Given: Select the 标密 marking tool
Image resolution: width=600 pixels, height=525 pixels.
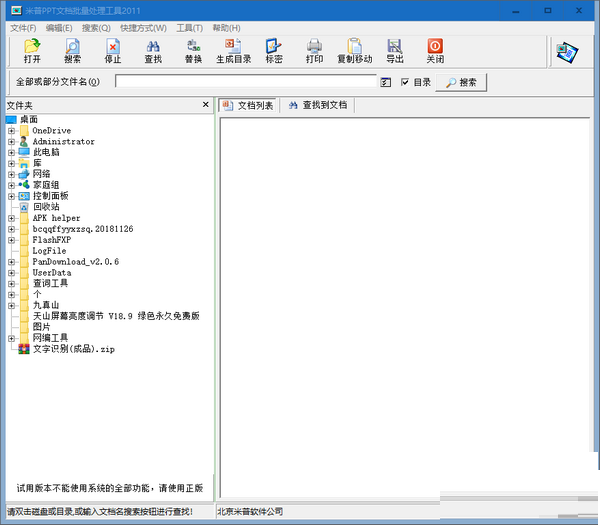Looking at the screenshot, I should click(274, 51).
